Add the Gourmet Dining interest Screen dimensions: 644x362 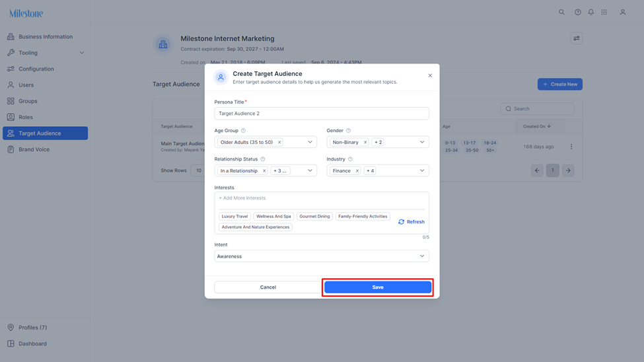(314, 217)
